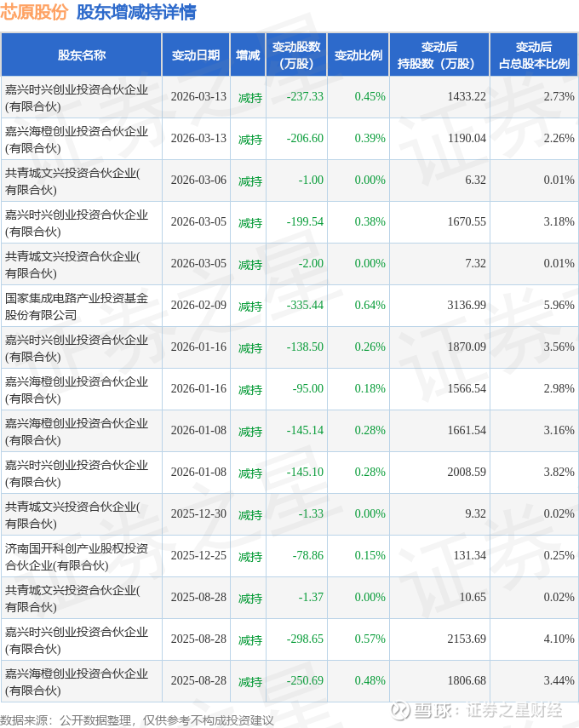Click the total share ratio 2.73%

[559, 96]
